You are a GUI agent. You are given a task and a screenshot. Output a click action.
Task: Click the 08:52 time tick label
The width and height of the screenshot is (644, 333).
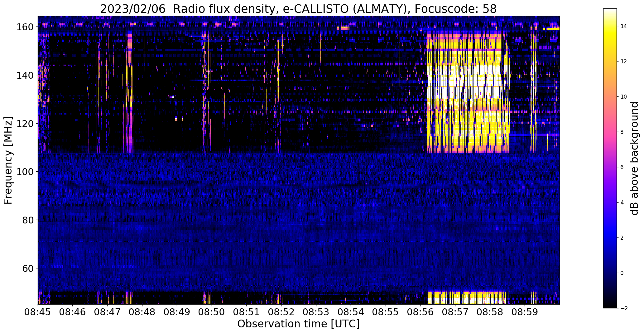[x=281, y=312]
